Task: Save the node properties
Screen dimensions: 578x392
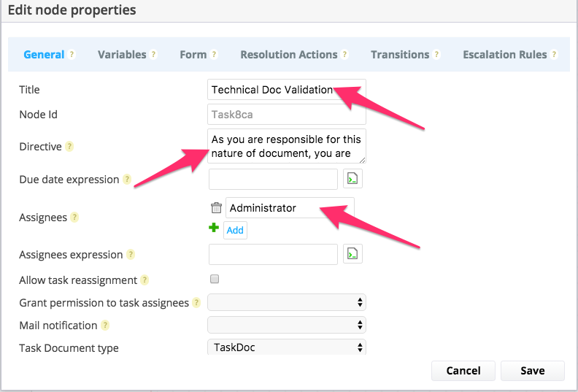Action: [x=532, y=371]
